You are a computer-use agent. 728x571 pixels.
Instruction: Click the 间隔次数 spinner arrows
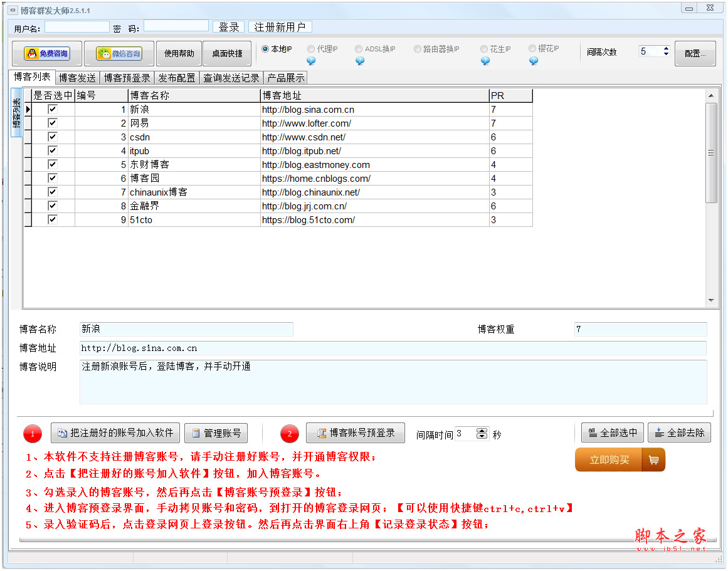pos(667,51)
